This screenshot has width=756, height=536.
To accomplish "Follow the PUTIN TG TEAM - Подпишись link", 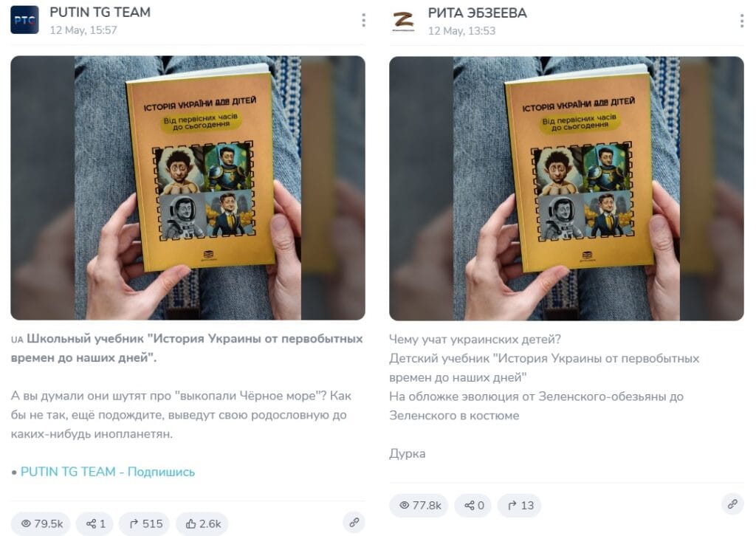I will (108, 472).
